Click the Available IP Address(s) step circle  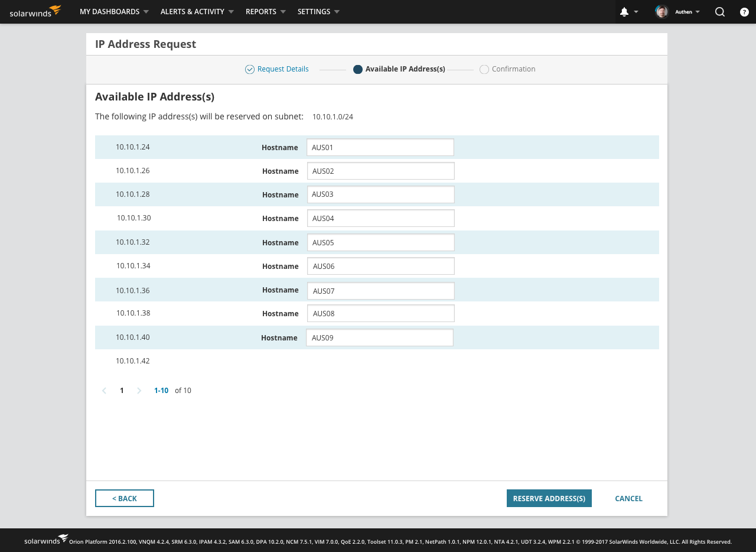pos(357,69)
